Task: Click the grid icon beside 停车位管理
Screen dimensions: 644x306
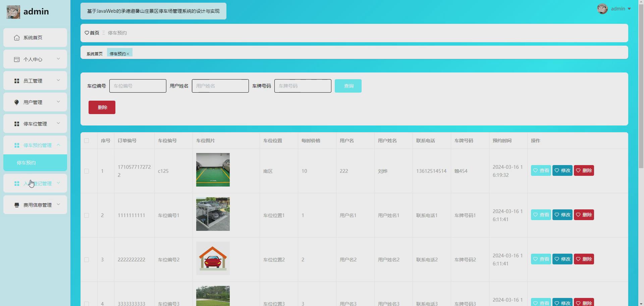Action: [17, 124]
